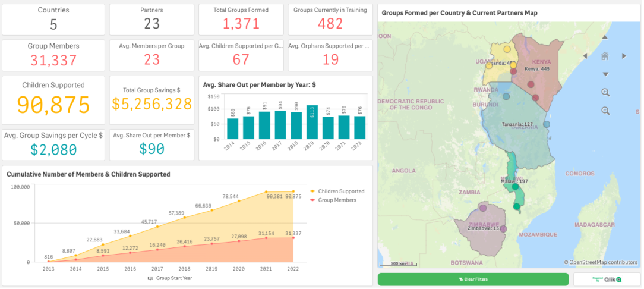644x289 pixels.
Task: Click the 2021 data point labeled 90,381
Action: tap(266, 192)
